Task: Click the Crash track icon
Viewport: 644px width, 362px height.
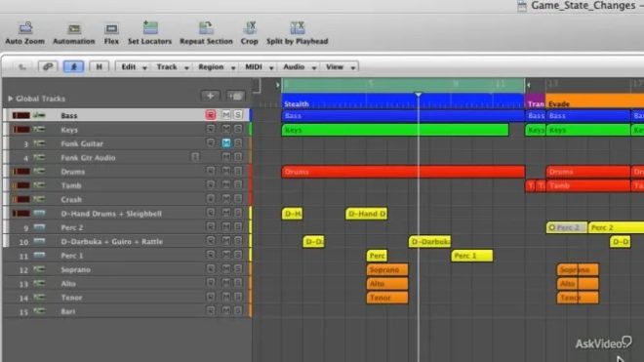Action: pos(39,199)
